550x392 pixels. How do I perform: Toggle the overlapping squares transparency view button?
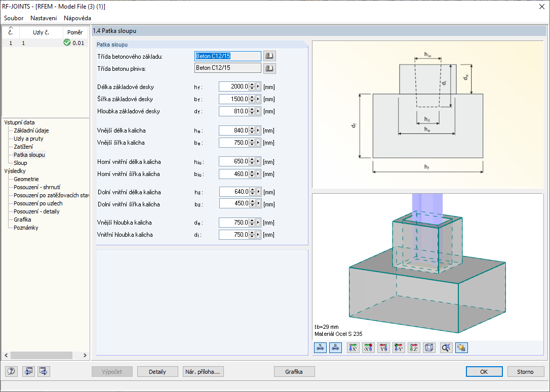click(461, 348)
